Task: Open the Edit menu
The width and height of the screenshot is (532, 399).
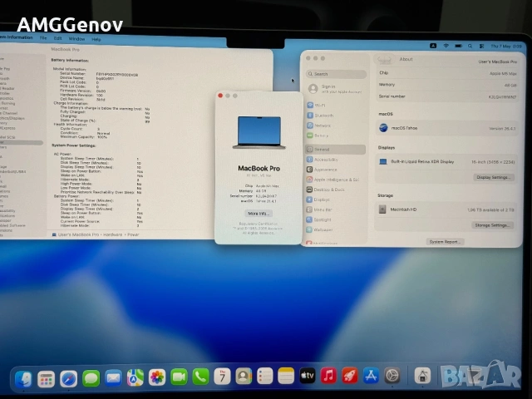Action: click(x=57, y=38)
